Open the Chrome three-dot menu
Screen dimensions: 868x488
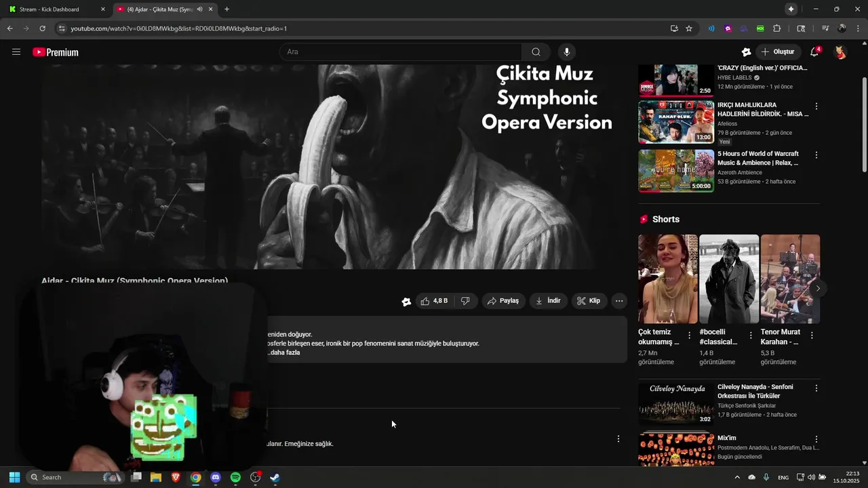coord(859,28)
